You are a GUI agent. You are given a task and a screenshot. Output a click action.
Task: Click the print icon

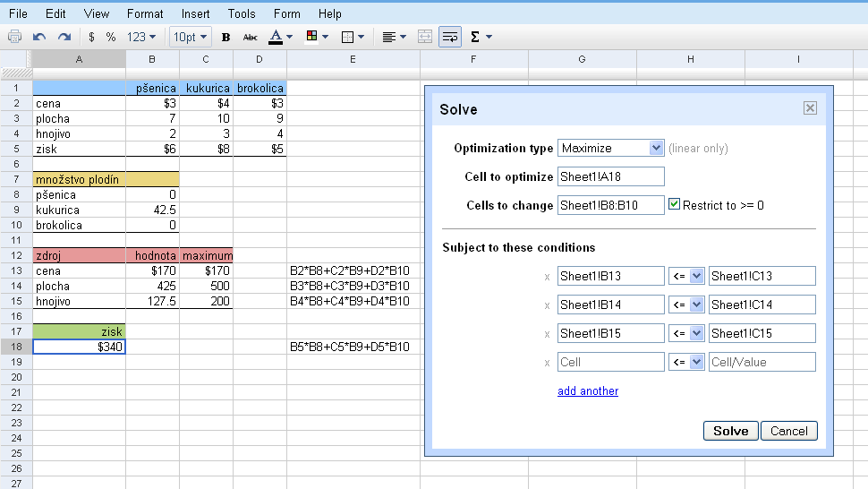pyautogui.click(x=14, y=37)
